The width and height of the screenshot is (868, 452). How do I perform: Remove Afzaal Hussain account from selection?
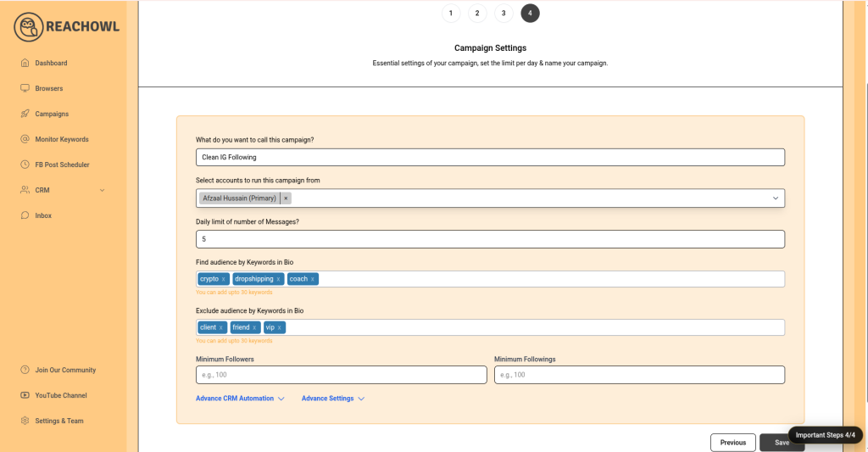click(286, 198)
